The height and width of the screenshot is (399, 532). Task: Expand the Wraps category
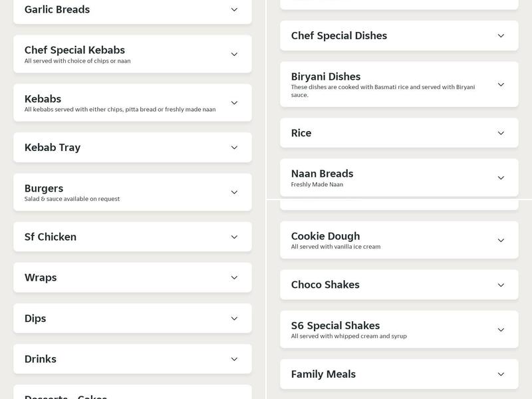click(x=234, y=277)
